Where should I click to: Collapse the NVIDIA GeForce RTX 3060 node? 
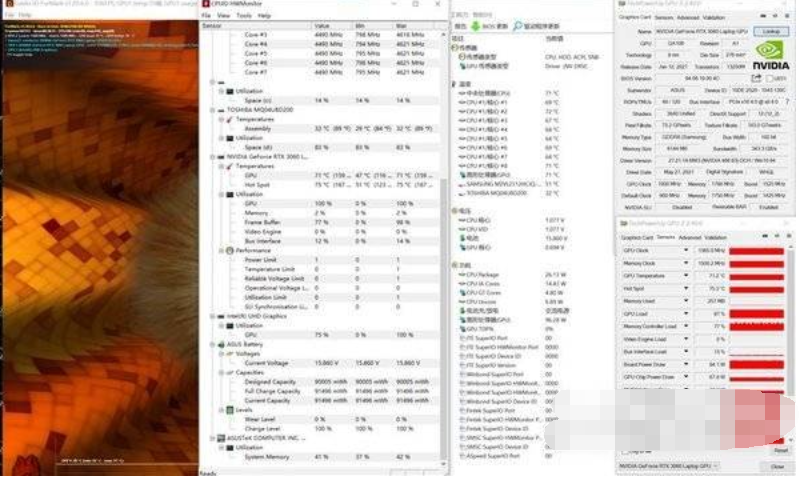pos(213,157)
